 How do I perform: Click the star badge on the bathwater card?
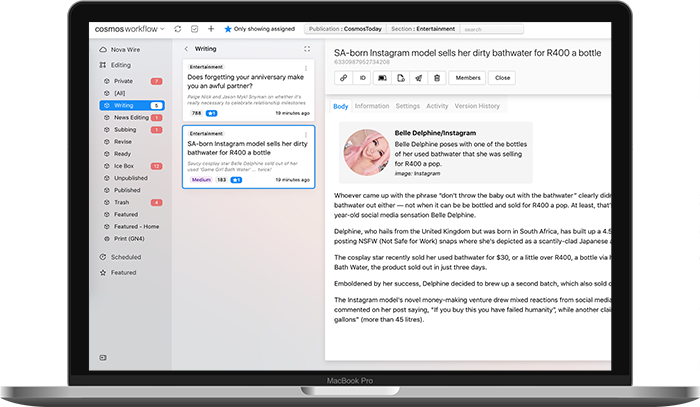pos(236,180)
